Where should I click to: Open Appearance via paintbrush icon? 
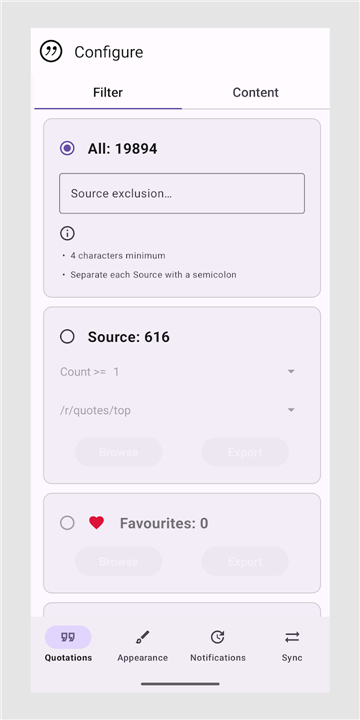click(x=142, y=637)
